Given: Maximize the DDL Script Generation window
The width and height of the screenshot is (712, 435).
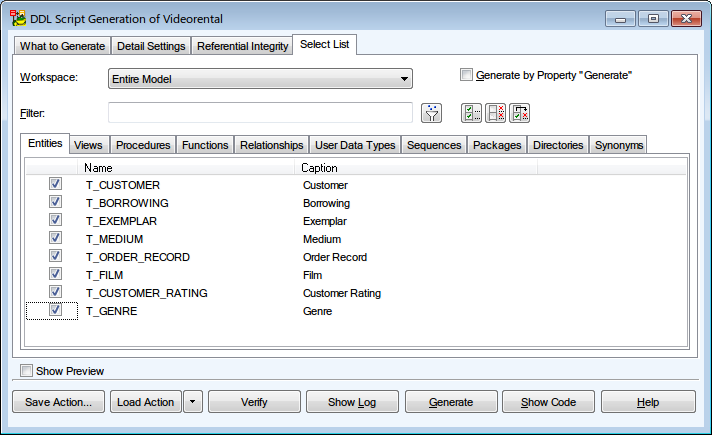Looking at the screenshot, I should click(x=653, y=19).
